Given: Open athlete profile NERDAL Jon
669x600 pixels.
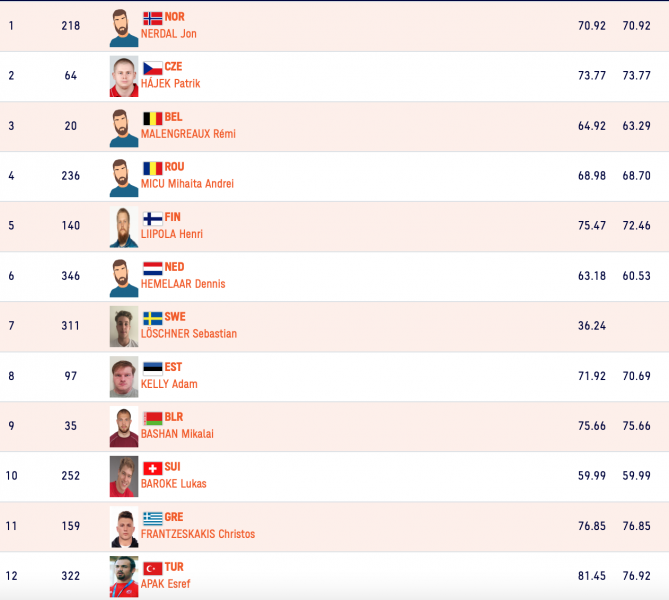Looking at the screenshot, I should click(169, 34).
